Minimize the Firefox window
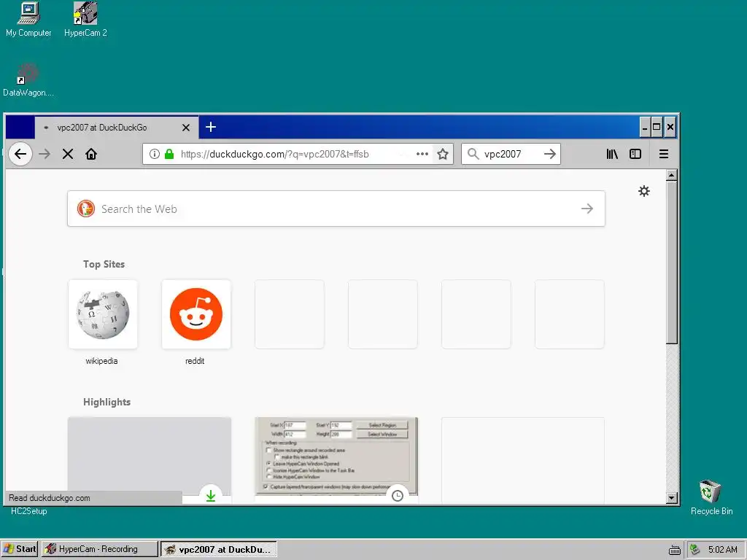Viewport: 747px width, 560px height. pyautogui.click(x=645, y=127)
